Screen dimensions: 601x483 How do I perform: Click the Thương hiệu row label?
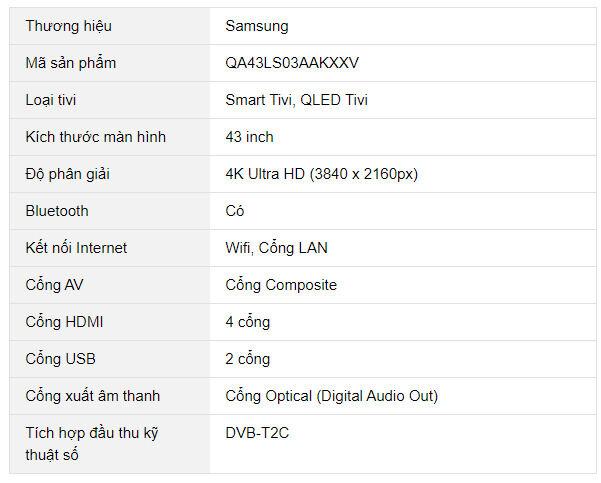tap(67, 26)
